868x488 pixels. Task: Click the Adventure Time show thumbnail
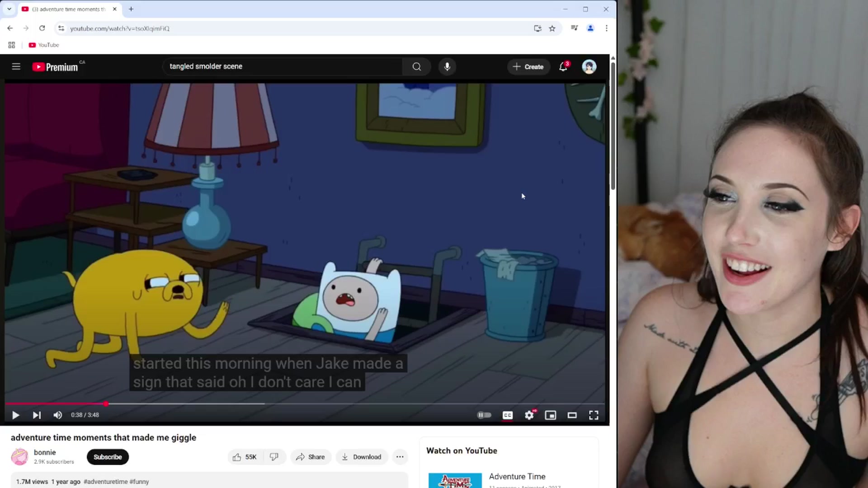click(455, 480)
